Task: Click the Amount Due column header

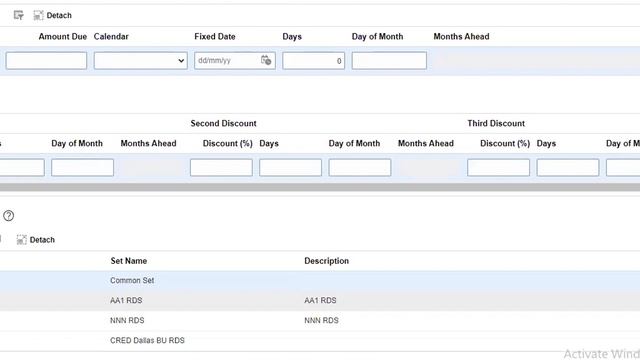Action: (x=63, y=36)
